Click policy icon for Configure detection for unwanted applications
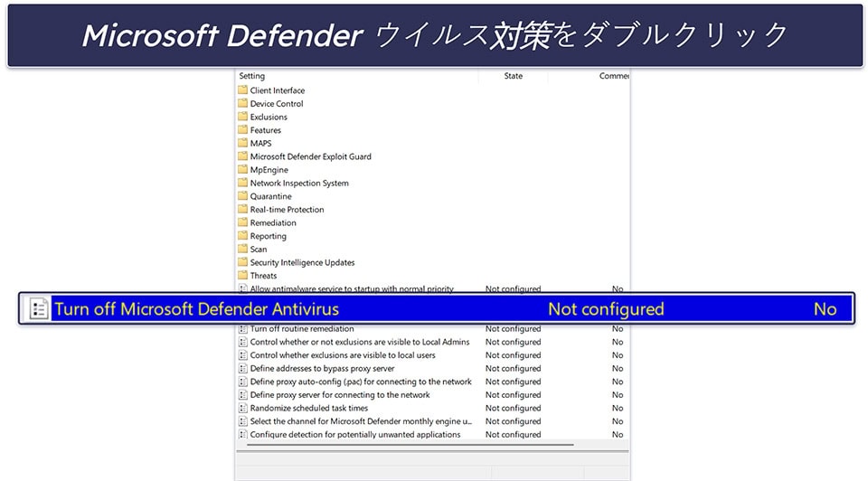This screenshot has width=868, height=481. [x=242, y=435]
